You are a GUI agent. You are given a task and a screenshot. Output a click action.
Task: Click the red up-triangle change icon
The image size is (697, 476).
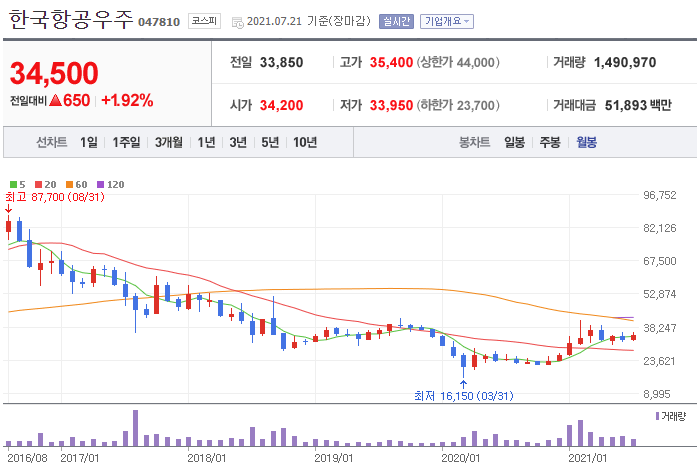tap(56, 100)
